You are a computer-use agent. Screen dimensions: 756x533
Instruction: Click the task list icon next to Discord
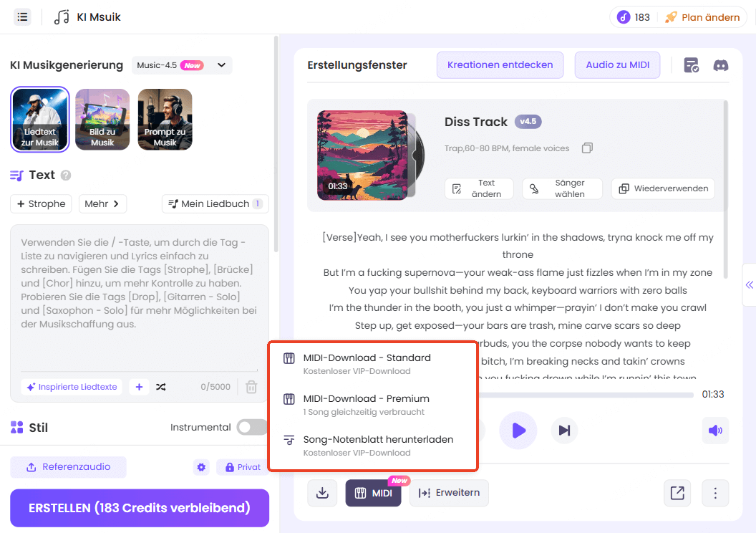coord(691,65)
